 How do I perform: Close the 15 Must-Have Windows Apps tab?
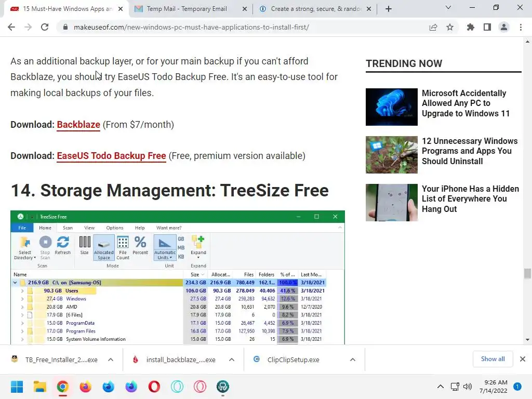[121, 9]
